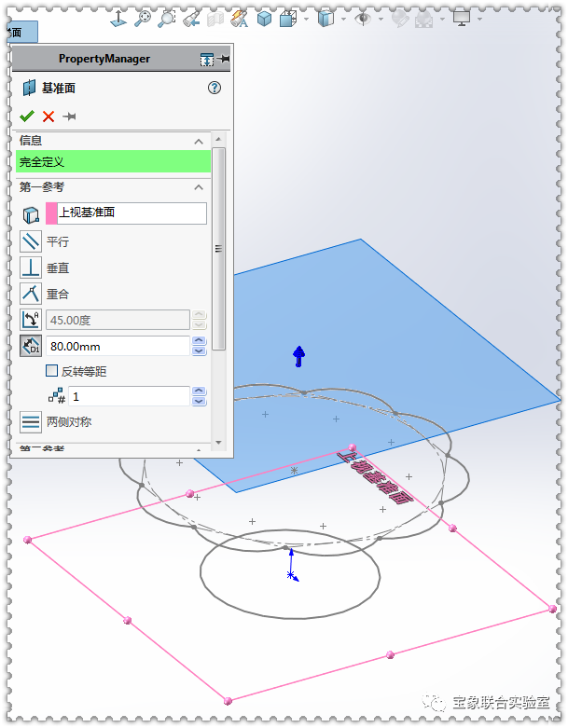Confirm the plane with the green checkmark
This screenshot has width=568, height=728.
pos(26,117)
